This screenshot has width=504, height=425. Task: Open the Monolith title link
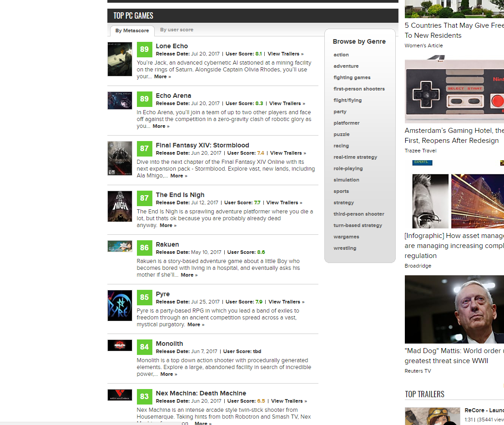169,344
